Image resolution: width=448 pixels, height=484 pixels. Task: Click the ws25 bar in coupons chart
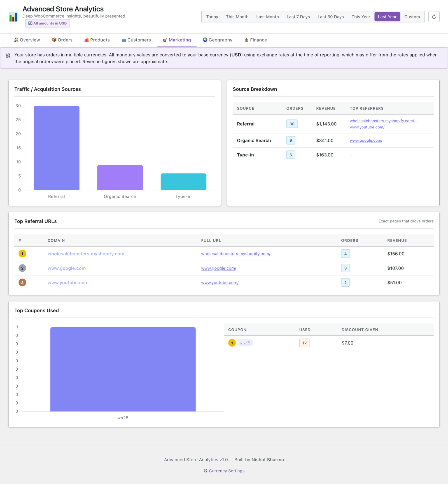pos(123,369)
